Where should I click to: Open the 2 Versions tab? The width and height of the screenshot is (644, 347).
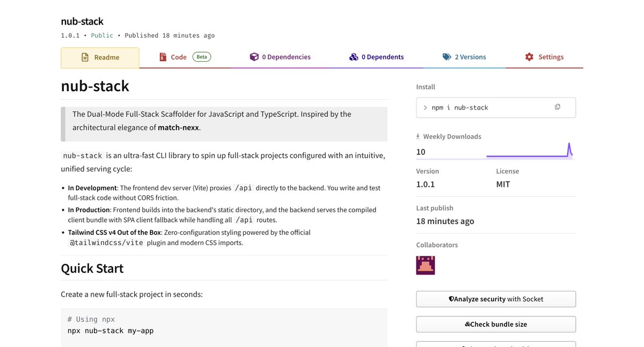pos(464,57)
